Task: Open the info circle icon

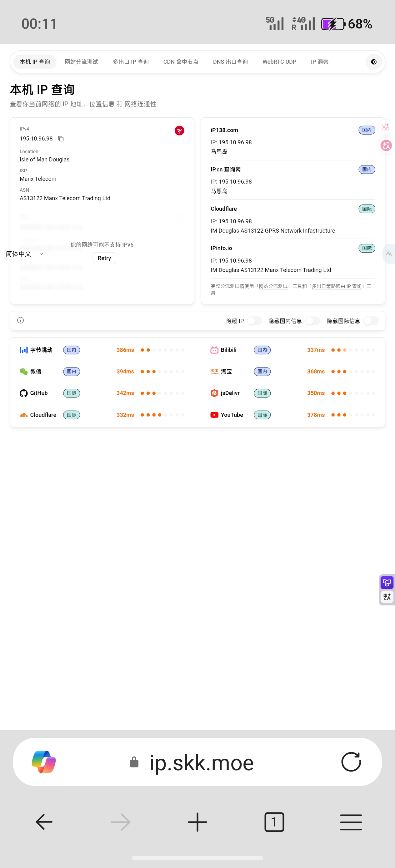Action: 21,320
